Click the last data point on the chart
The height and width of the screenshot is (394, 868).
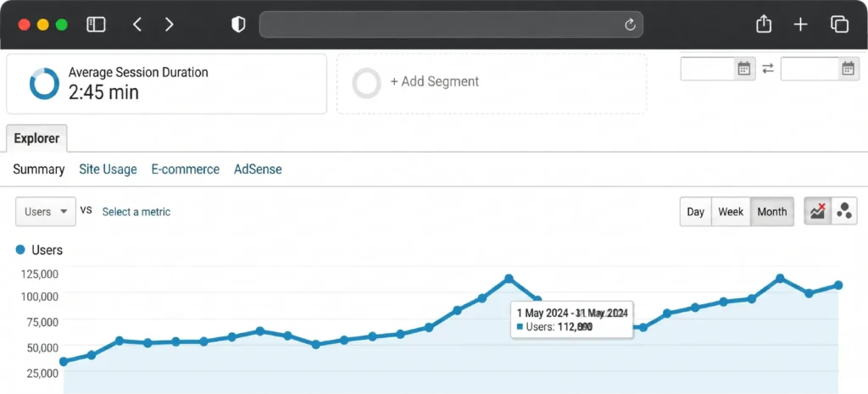(838, 285)
